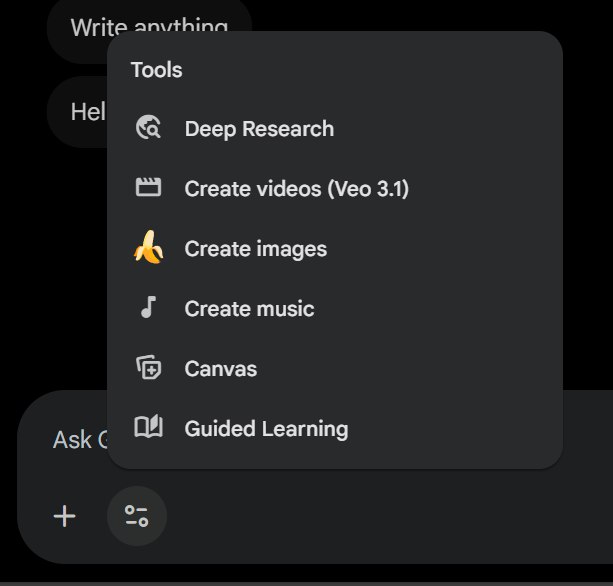
Task: Click the partially hidden "Hel" message bubble
Action: pos(80,111)
